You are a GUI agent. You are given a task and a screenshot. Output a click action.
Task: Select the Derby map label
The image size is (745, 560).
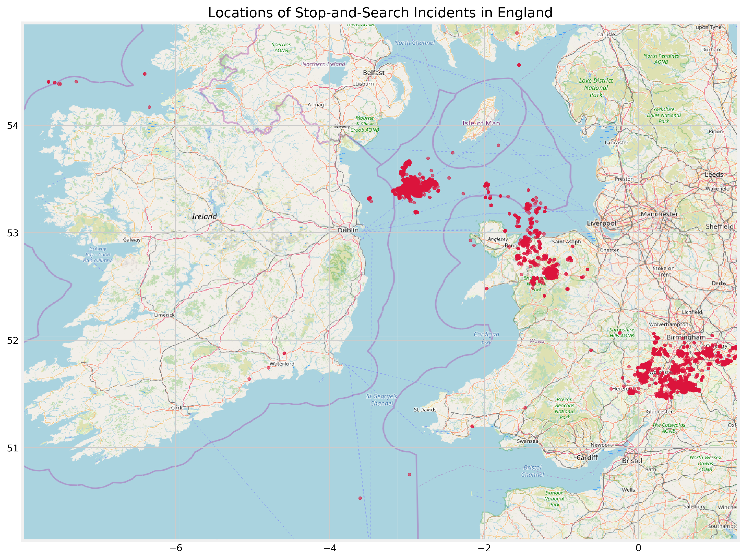[x=719, y=283]
